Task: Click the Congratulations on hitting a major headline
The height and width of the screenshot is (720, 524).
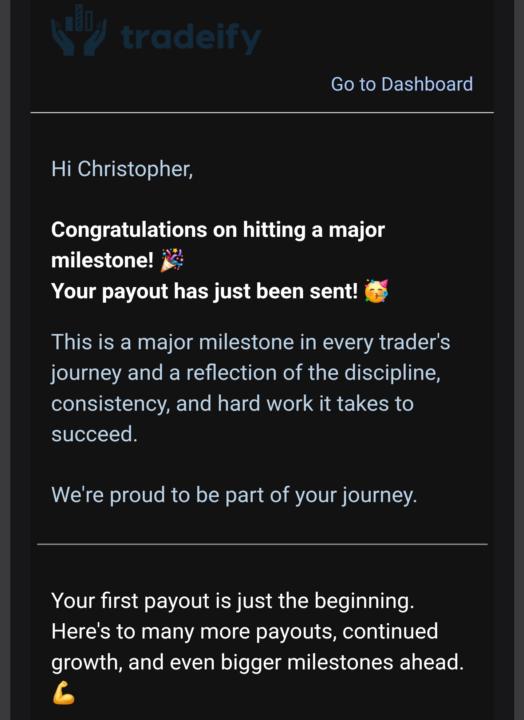Action: (x=218, y=230)
